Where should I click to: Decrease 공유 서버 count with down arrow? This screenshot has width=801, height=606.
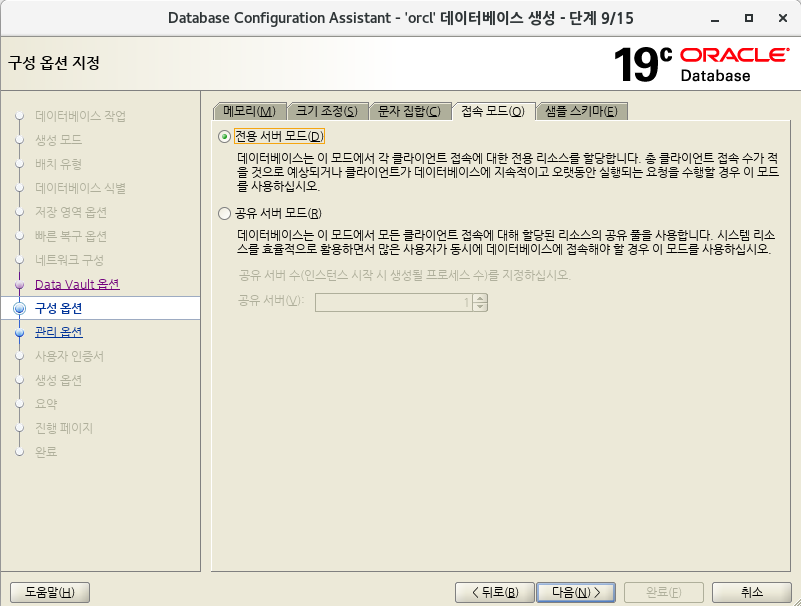pos(480,307)
